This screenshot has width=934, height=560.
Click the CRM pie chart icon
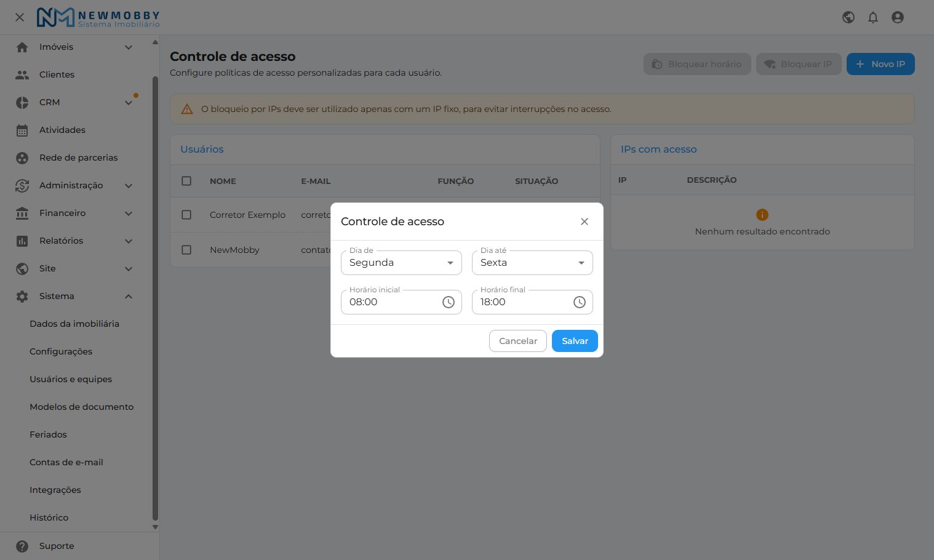coord(22,102)
